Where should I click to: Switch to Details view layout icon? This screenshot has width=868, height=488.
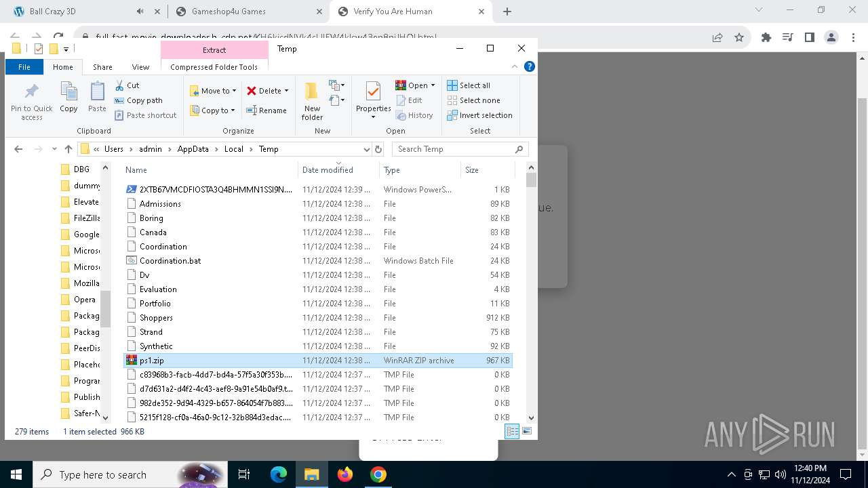click(512, 431)
